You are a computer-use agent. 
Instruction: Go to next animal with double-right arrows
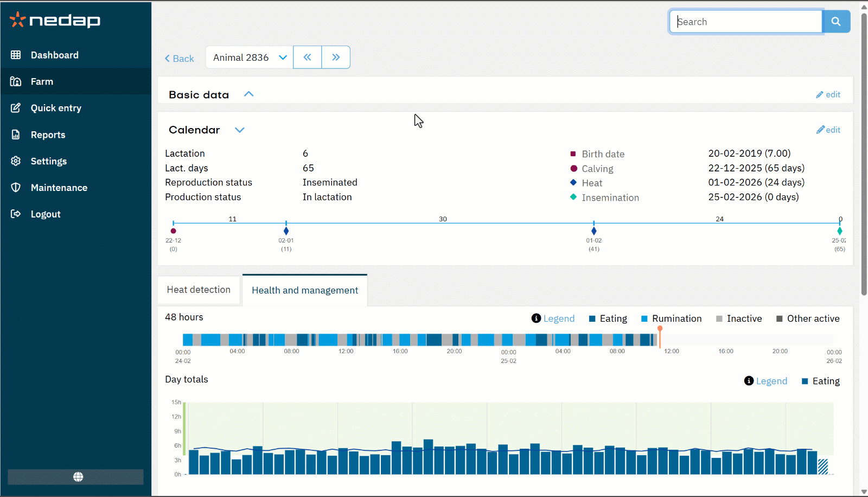click(336, 58)
